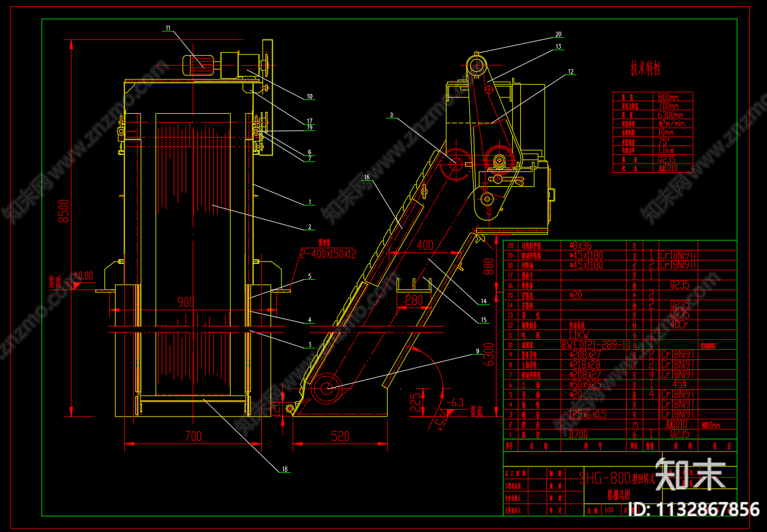Click the Φ50x925 cell in parts list
The image size is (767, 532).
coord(585,385)
